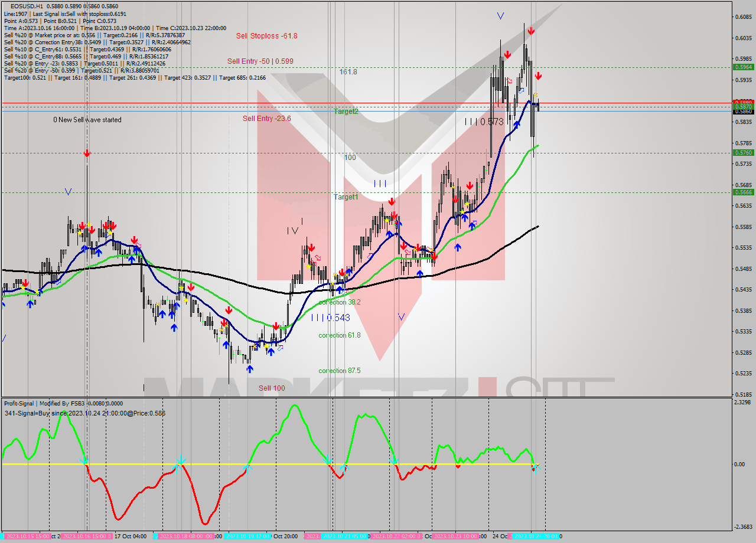Select the red sell arrow at the chart's highest peak
This screenshot has width=756, height=543.
click(531, 30)
